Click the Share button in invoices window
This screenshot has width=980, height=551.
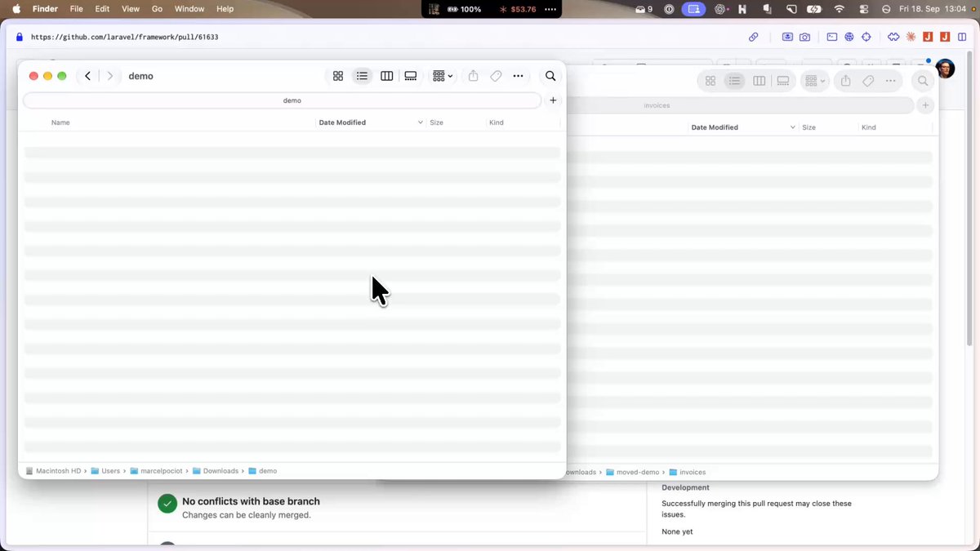tap(846, 81)
